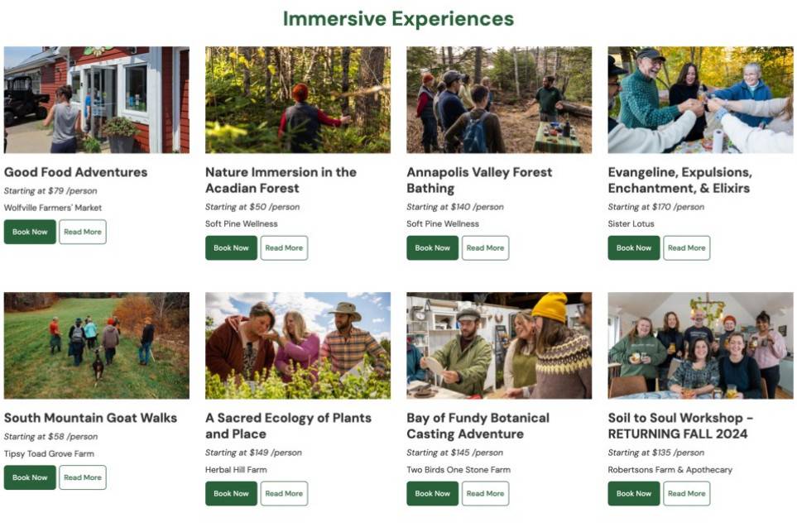Open the Good Food Adventures photo
The image size is (797, 532).
(96, 99)
